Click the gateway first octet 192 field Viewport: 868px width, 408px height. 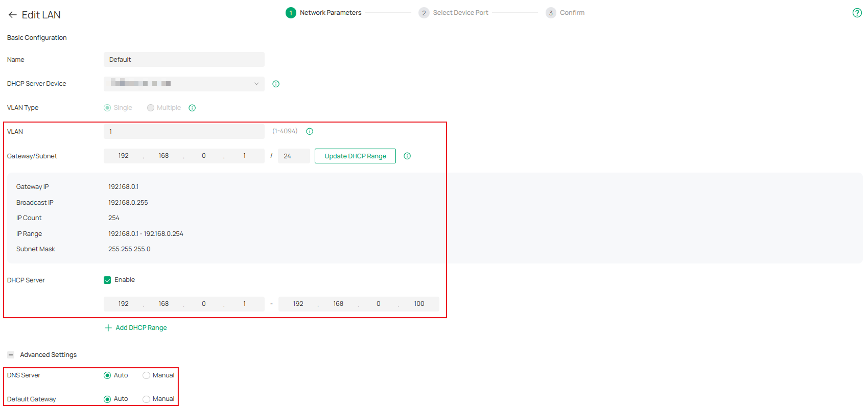tap(123, 156)
